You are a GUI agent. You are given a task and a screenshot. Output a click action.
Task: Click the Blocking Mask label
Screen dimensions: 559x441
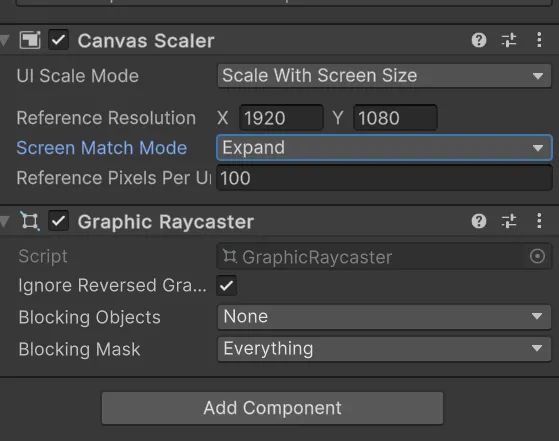pyautogui.click(x=79, y=349)
